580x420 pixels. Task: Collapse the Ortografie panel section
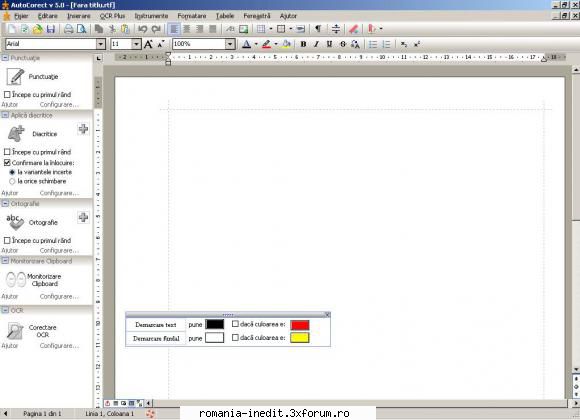pyautogui.click(x=5, y=203)
